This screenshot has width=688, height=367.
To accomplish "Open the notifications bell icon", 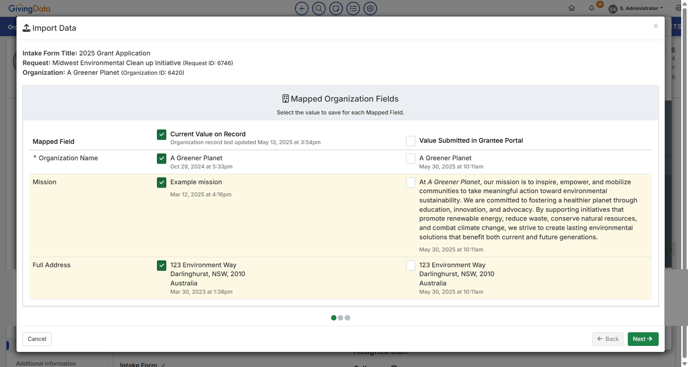I will 591,8.
